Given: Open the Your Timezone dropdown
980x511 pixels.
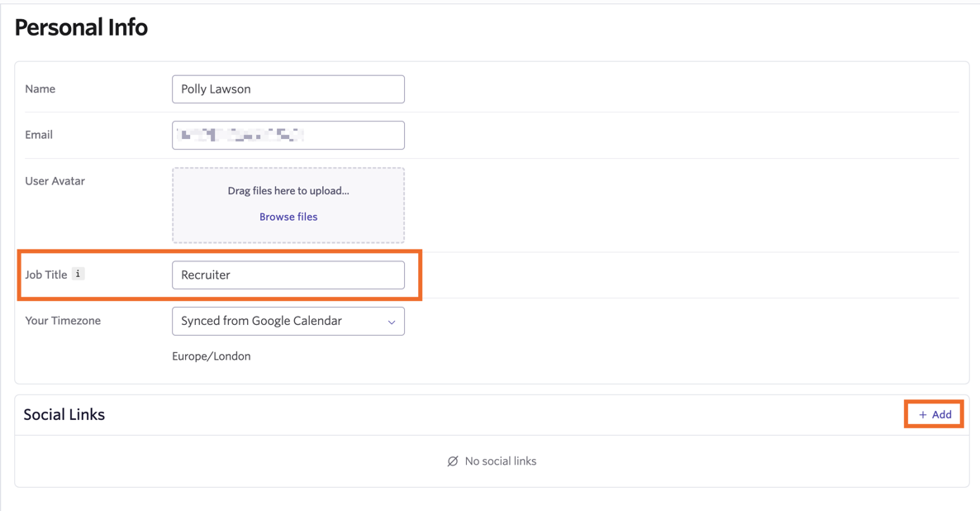Looking at the screenshot, I should (288, 321).
